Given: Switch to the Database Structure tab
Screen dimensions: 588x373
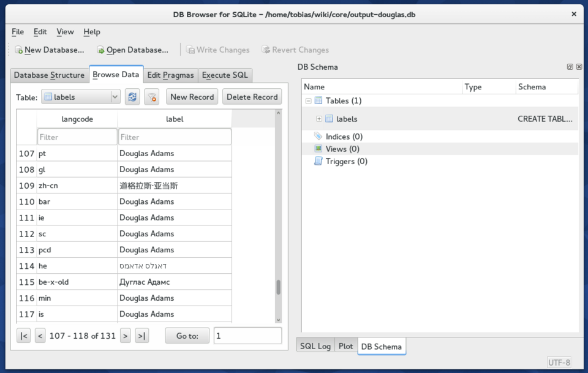Looking at the screenshot, I should coord(49,75).
